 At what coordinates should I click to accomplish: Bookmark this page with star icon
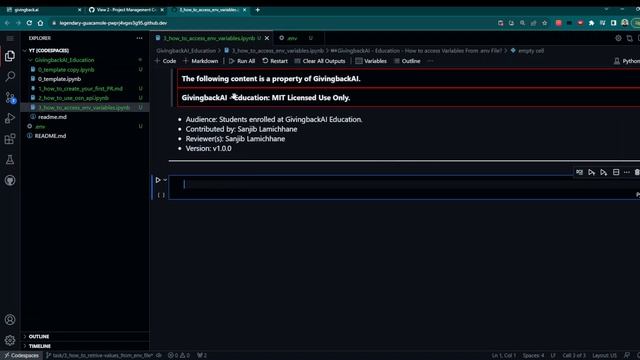(544, 23)
